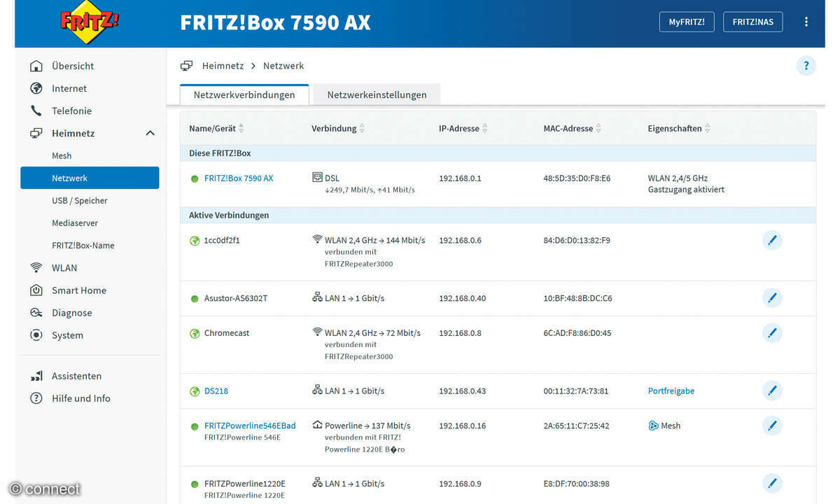Edit the Asustor-AS6302T device with pencil icon
Screen dimensions: 840x504
(x=772, y=298)
